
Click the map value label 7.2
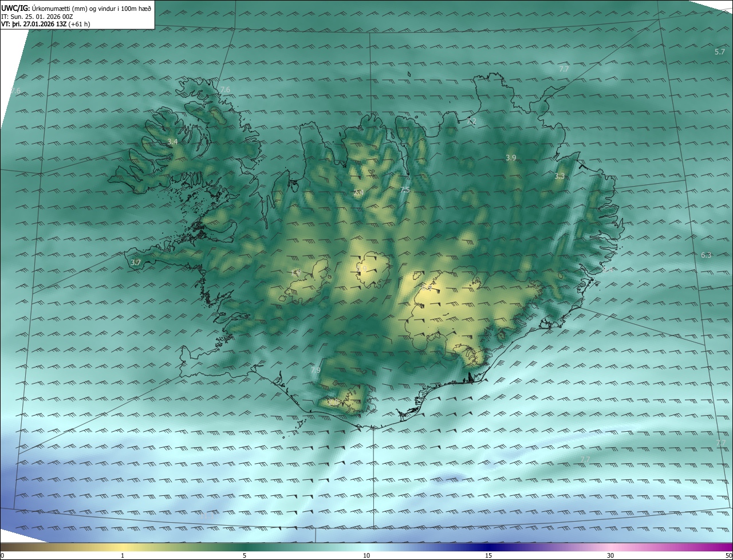coord(471,121)
